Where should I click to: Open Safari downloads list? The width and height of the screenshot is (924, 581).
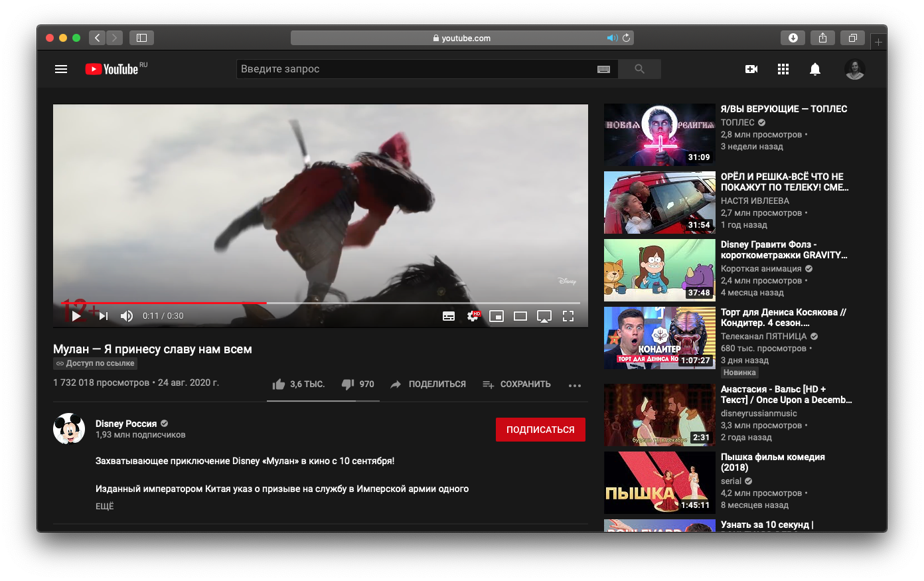click(x=793, y=38)
